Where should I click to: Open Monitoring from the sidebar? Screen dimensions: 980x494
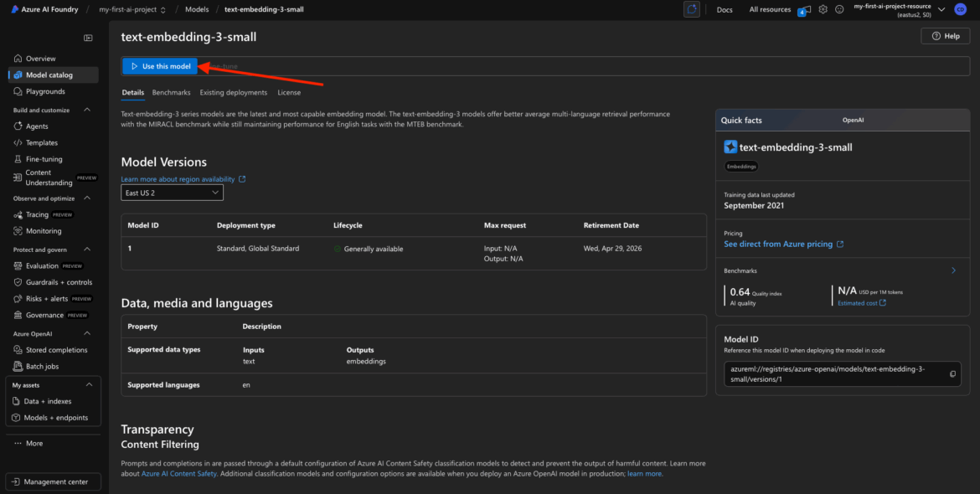[44, 231]
